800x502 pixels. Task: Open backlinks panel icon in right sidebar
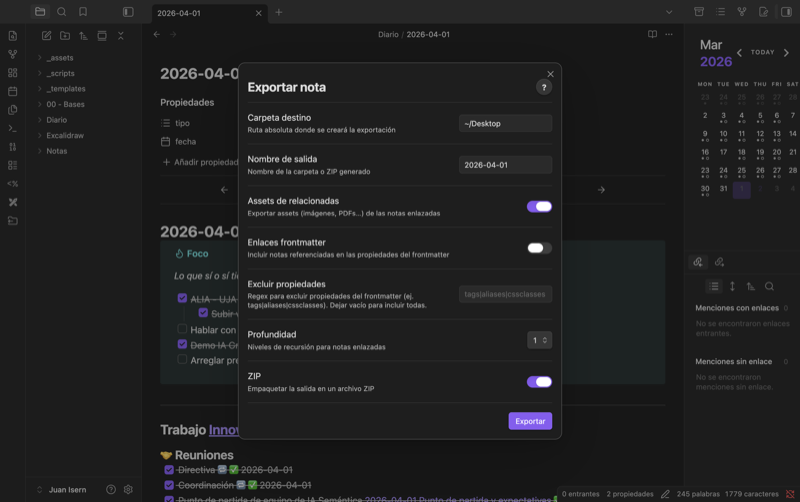click(698, 262)
